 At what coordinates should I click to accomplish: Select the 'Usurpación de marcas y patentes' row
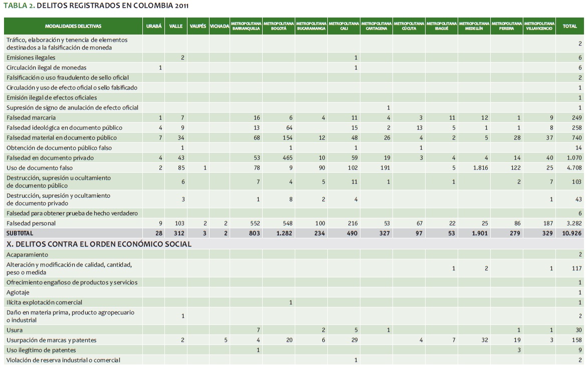pyautogui.click(x=52, y=340)
